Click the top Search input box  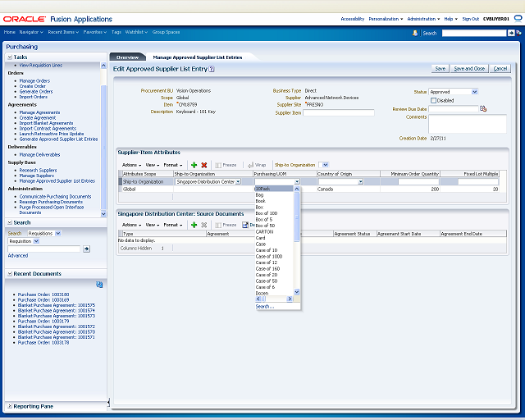click(474, 33)
